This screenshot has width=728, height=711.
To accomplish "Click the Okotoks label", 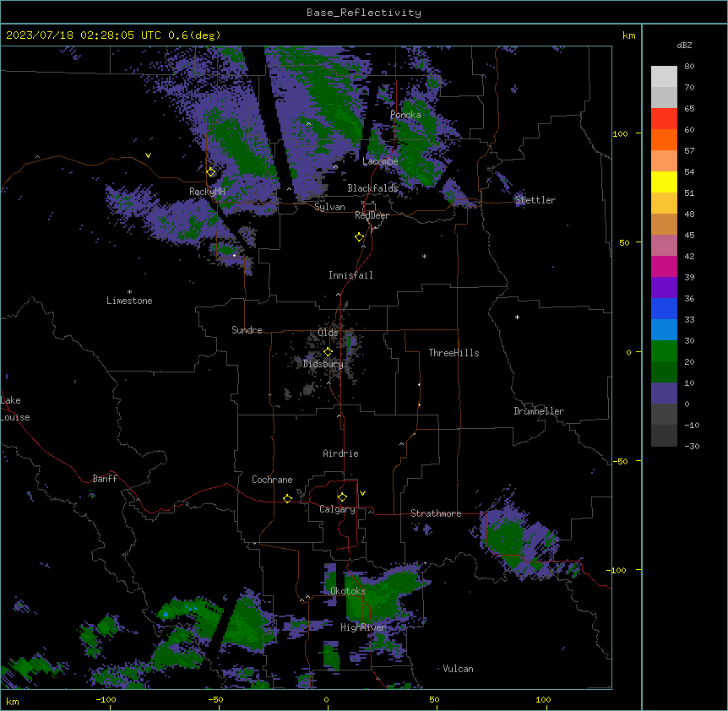I will 348,591.
